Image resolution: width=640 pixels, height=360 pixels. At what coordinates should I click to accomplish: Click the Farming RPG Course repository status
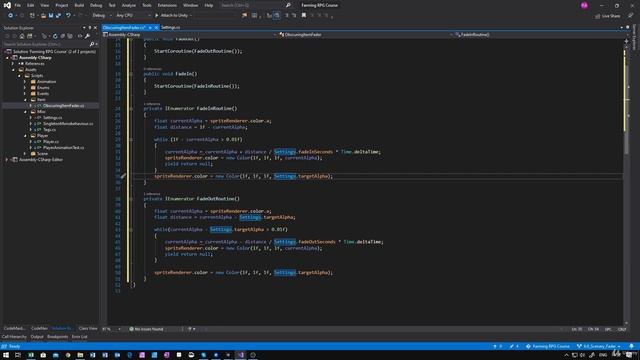(547, 346)
